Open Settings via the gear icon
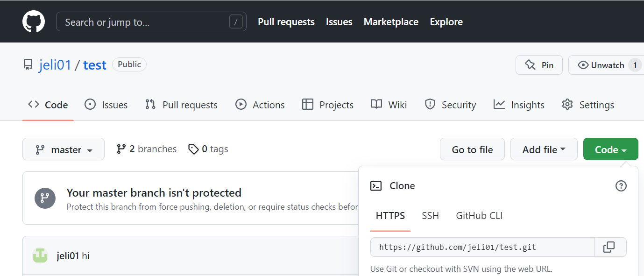Screen dimensions: 644x276 pyautogui.click(x=567, y=105)
